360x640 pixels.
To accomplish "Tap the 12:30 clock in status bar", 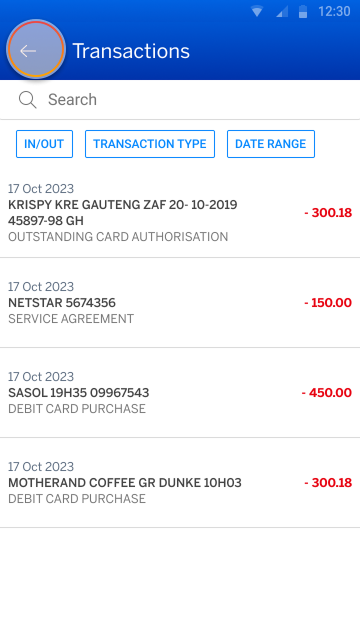I will (334, 11).
